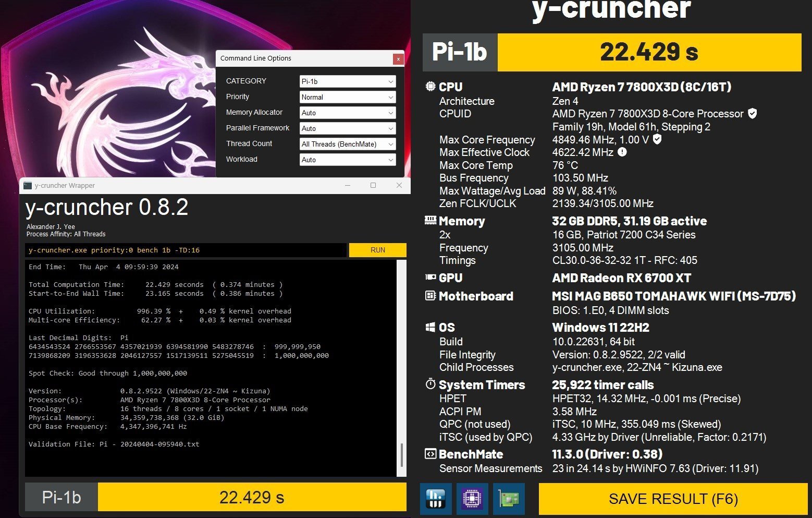Open the benchmark chart icon button
This screenshot has height=518, width=812.
click(x=436, y=499)
